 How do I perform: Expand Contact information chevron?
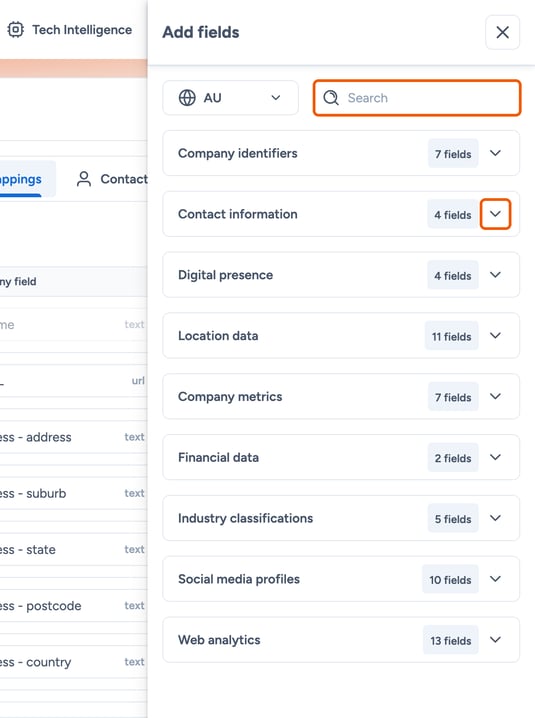(x=495, y=214)
